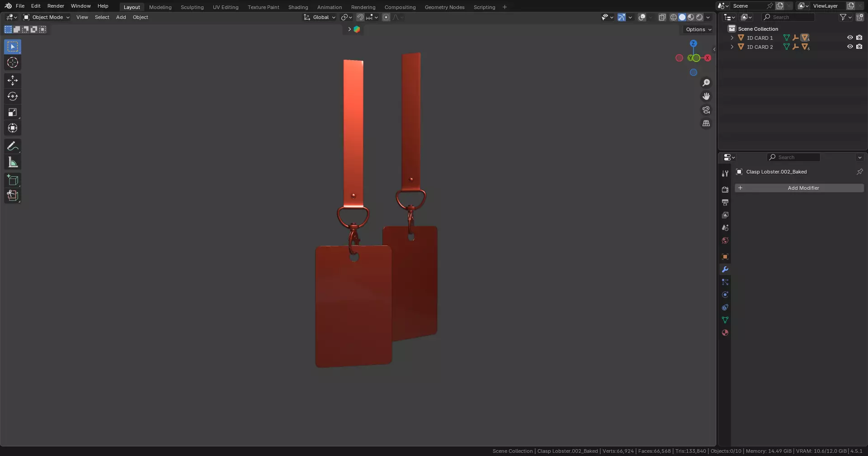Add a new workspace with plus button

(x=505, y=7)
